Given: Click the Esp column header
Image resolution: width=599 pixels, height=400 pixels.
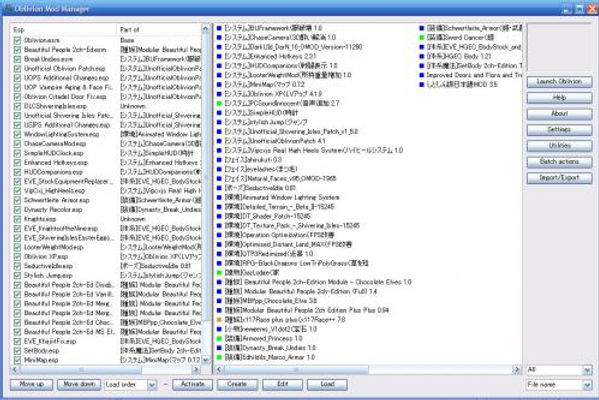Looking at the screenshot, I should [x=64, y=29].
